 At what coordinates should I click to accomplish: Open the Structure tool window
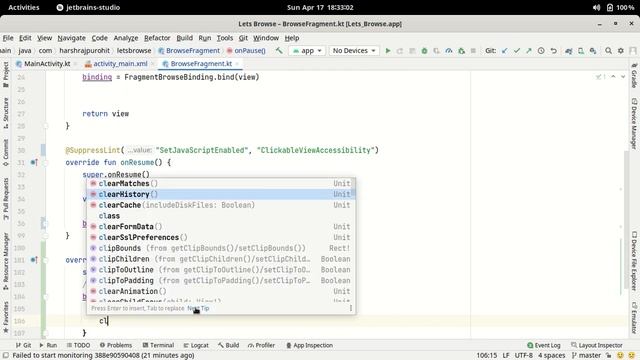[6, 113]
